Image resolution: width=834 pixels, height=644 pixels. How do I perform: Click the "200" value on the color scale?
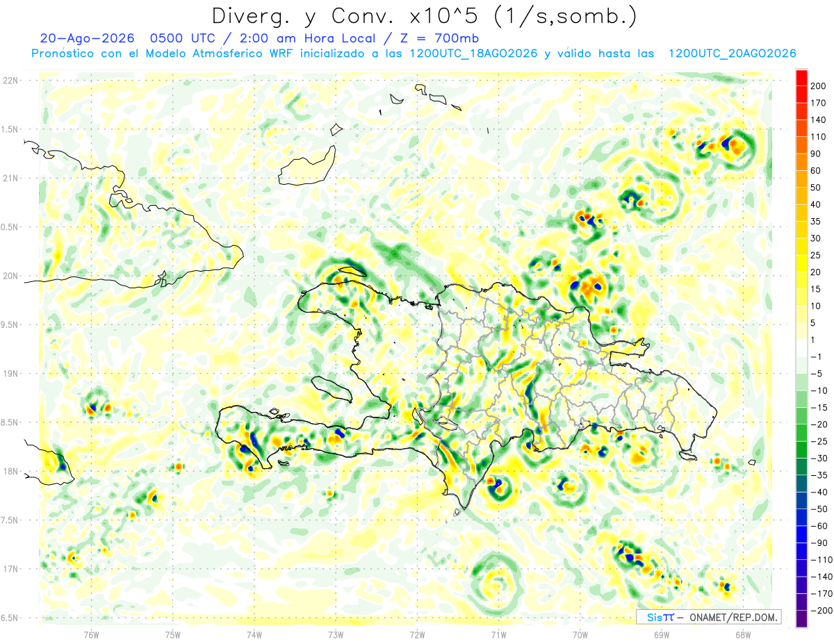(819, 86)
